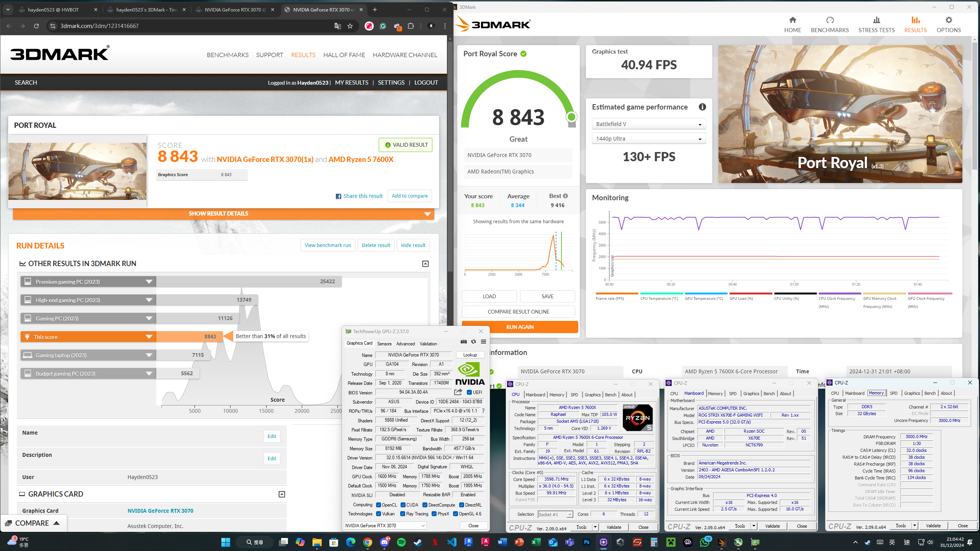
Task: Open Spotify from the taskbar
Action: pyautogui.click(x=401, y=542)
